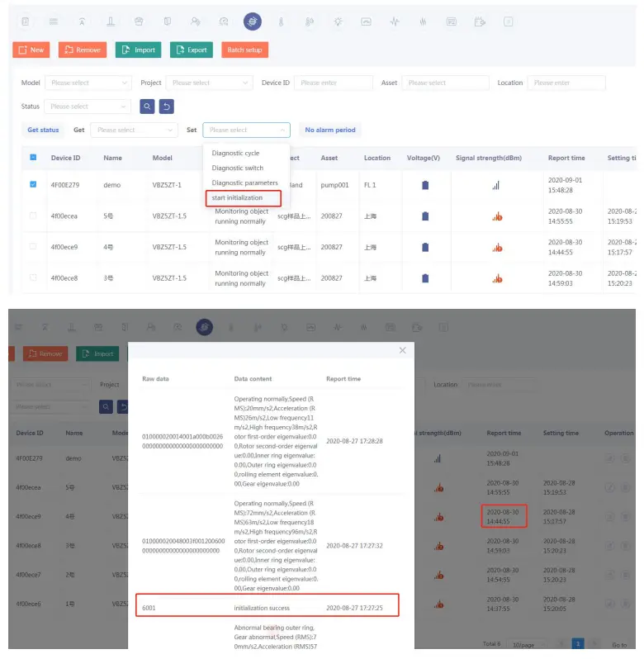Select the calendar battery icon in the upper toolbar
The height and width of the screenshot is (659, 644).
coord(480,21)
